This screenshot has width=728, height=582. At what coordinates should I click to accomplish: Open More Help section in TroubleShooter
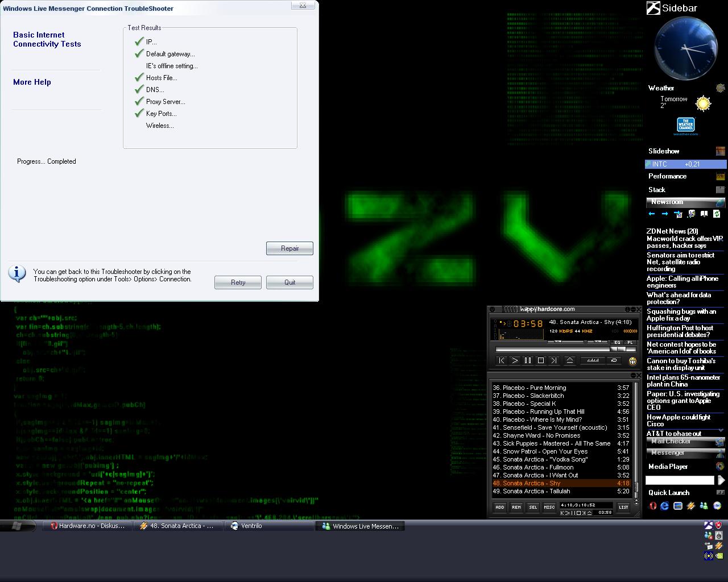click(x=32, y=82)
